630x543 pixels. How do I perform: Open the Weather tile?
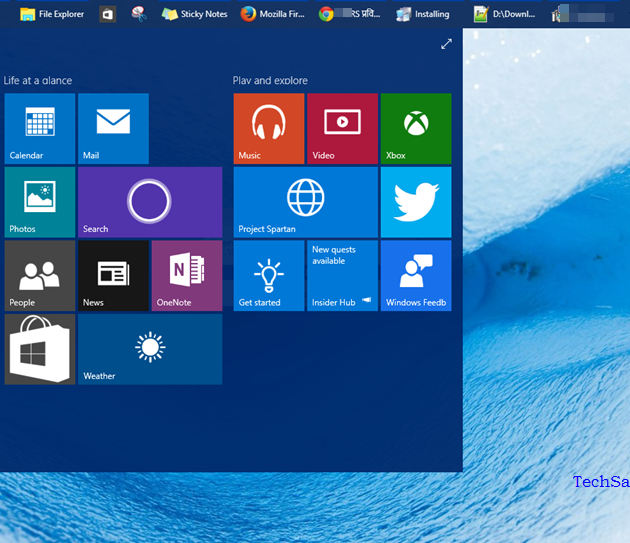coord(150,349)
